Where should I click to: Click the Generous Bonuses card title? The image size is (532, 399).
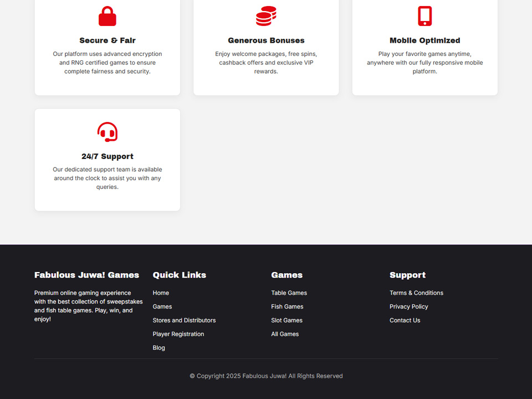266,40
